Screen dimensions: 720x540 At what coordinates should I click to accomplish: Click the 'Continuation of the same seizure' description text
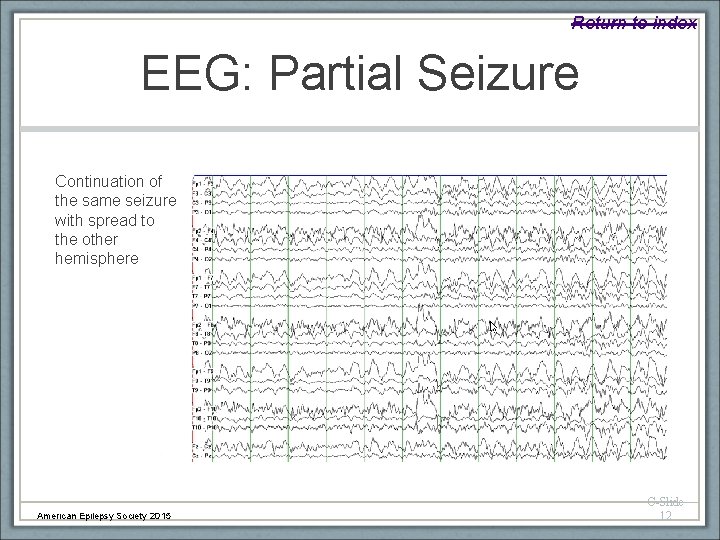pos(115,219)
